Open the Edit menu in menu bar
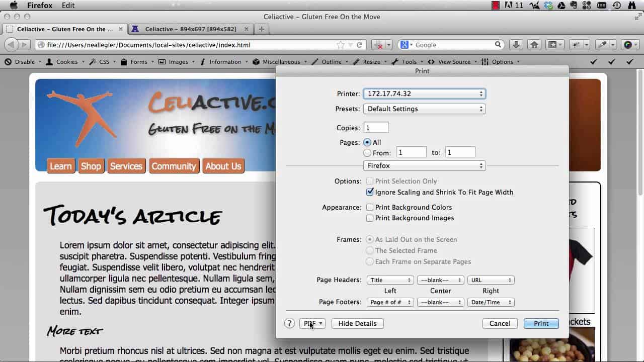644x362 pixels. point(68,6)
